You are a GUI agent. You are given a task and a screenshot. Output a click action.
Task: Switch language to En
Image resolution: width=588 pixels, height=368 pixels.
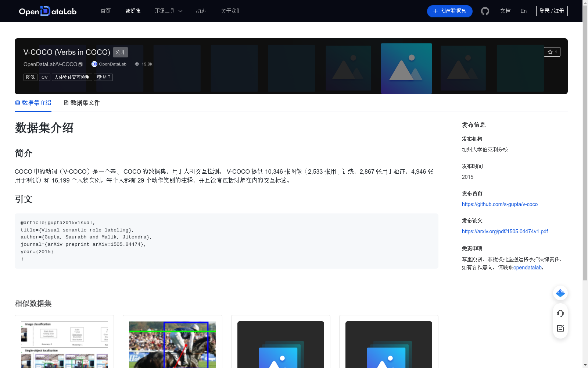(x=523, y=11)
